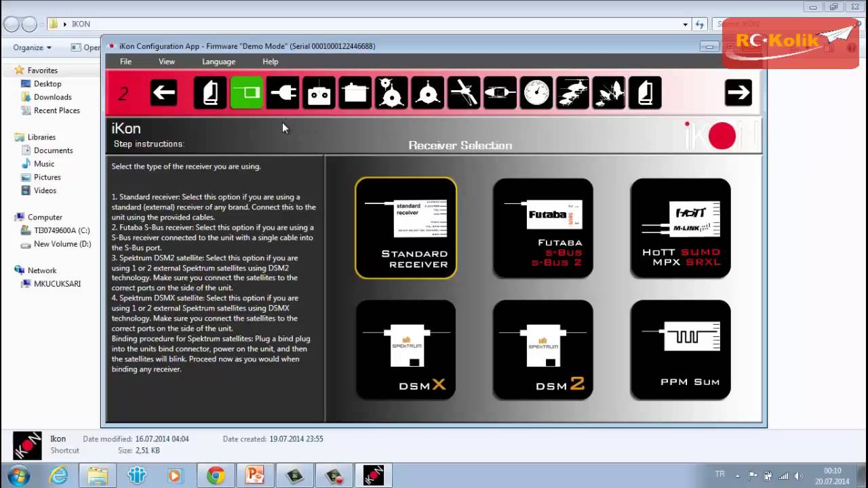
Task: Select Network in Explorer sidebar
Action: coord(42,270)
